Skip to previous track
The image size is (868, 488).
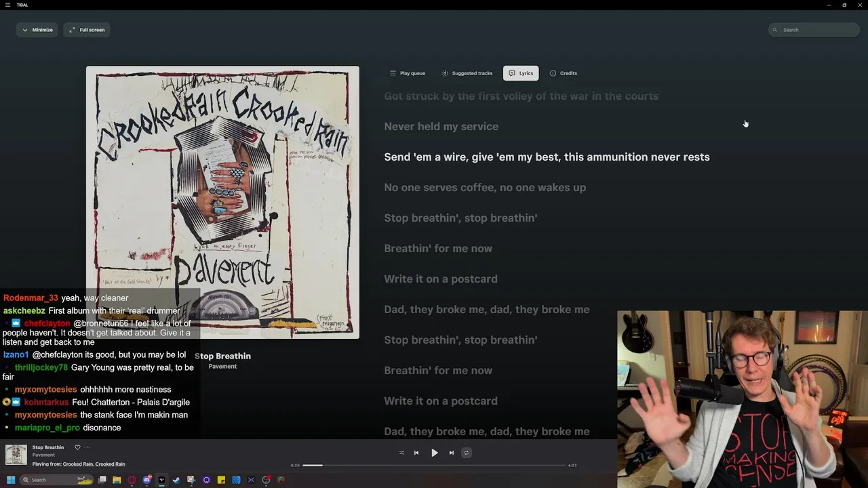416,453
